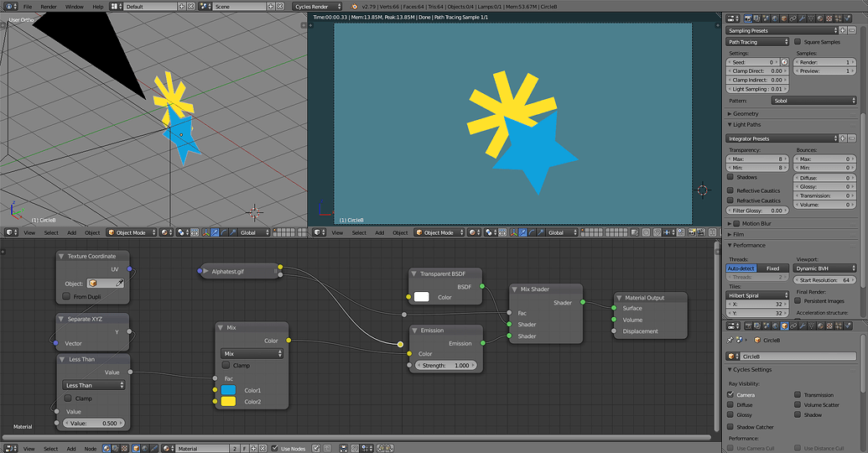The height and width of the screenshot is (453, 868).
Task: Open Add menu in node editor header
Action: (71, 449)
